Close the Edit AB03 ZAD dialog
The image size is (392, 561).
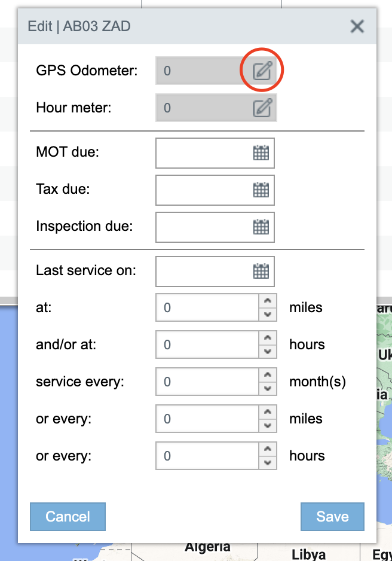[x=357, y=26]
